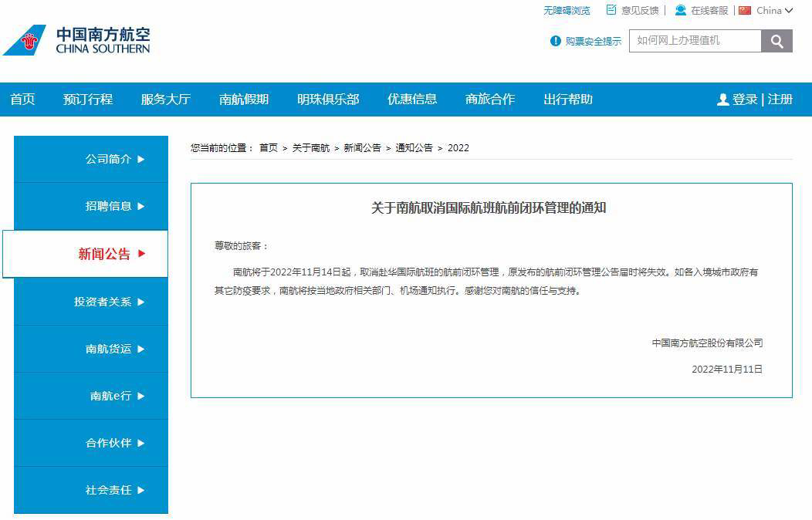Click the 注册 link

(x=780, y=100)
